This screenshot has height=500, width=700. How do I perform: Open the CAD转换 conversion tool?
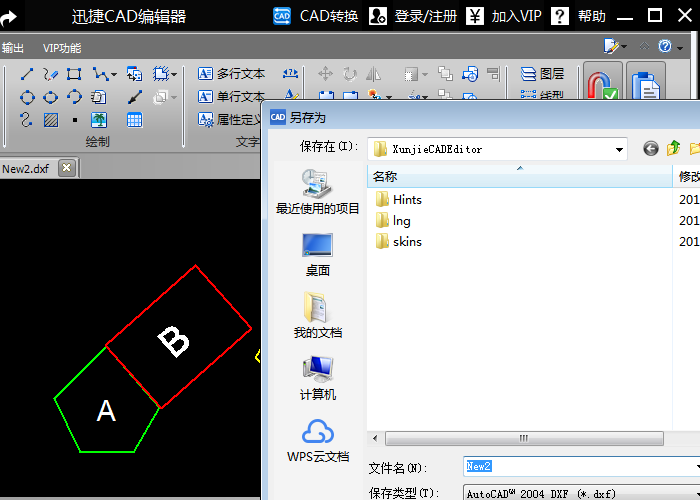(x=316, y=16)
